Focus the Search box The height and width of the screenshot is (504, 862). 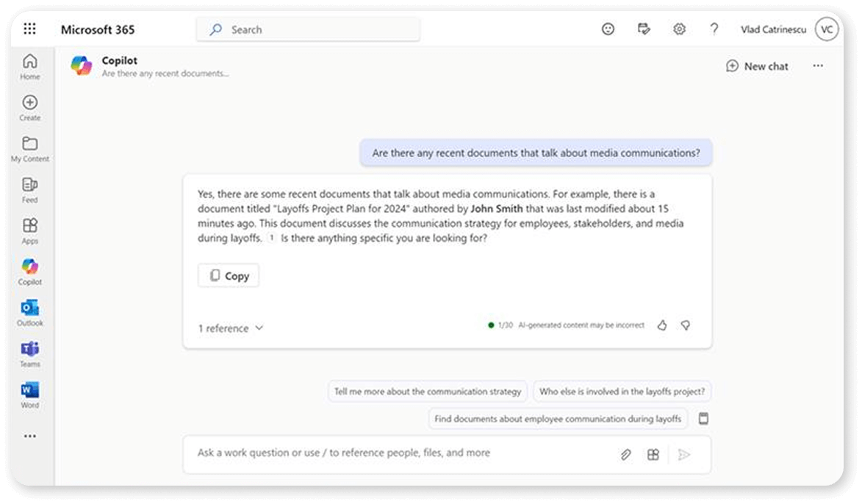(x=309, y=29)
